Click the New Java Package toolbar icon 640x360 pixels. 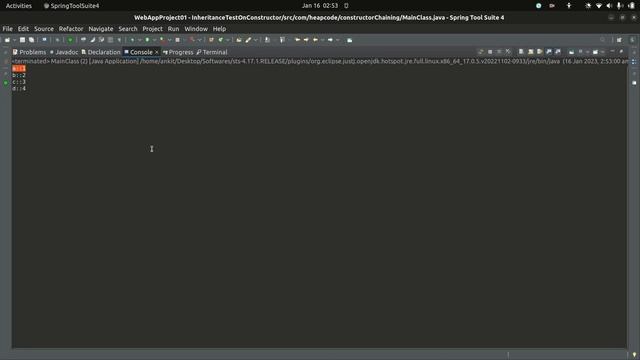[211, 40]
